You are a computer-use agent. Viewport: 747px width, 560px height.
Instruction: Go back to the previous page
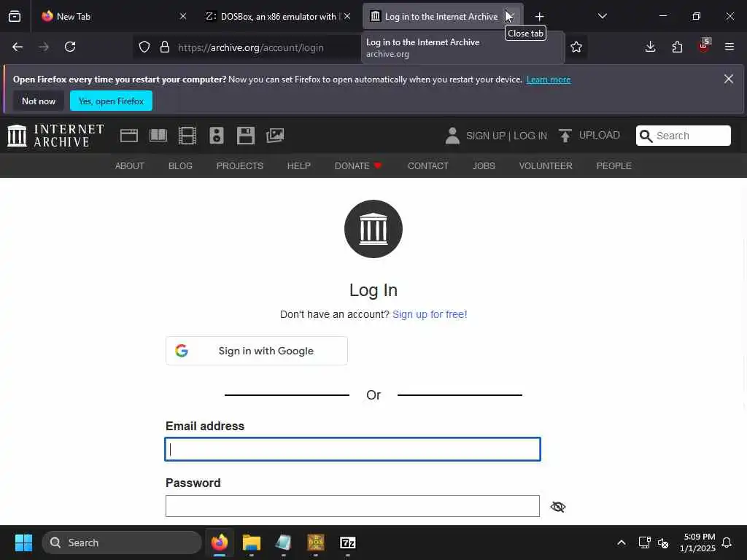(x=18, y=47)
